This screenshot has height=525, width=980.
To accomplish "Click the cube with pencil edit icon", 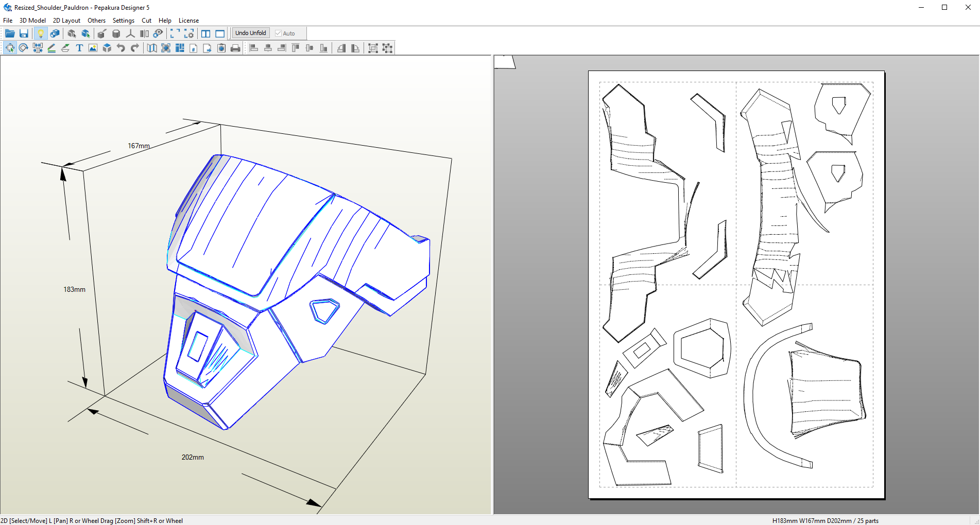I will (102, 33).
